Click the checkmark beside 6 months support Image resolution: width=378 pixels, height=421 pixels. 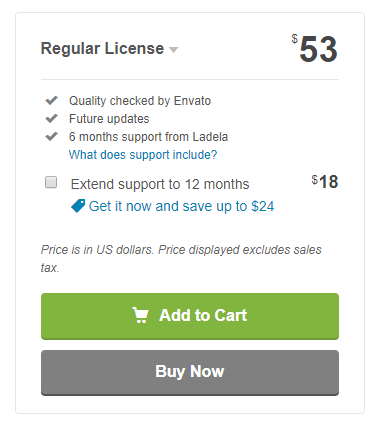pos(52,136)
